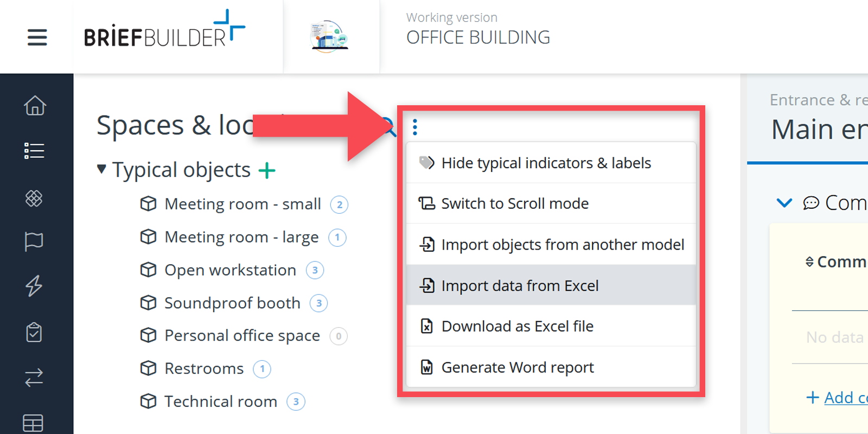868x434 pixels.
Task: Click Download as Excel file
Action: pos(517,326)
